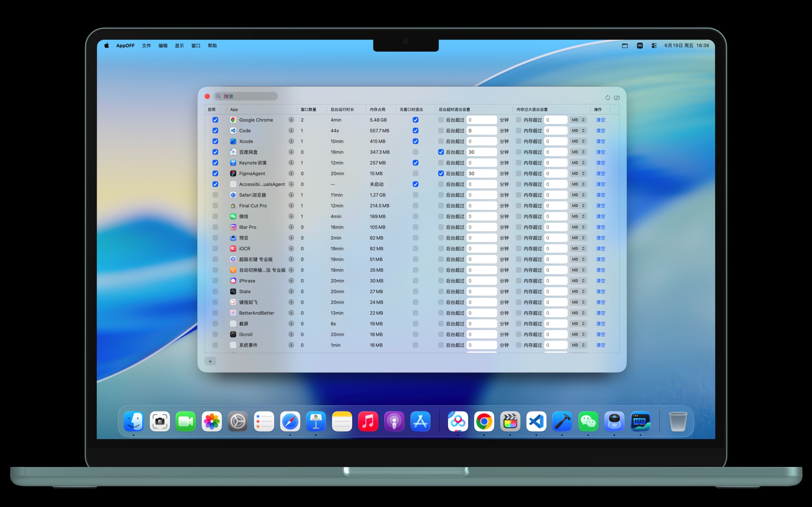The image size is (812, 507).
Task: Open Final Cut Pro from the Dock
Action: pos(510,421)
